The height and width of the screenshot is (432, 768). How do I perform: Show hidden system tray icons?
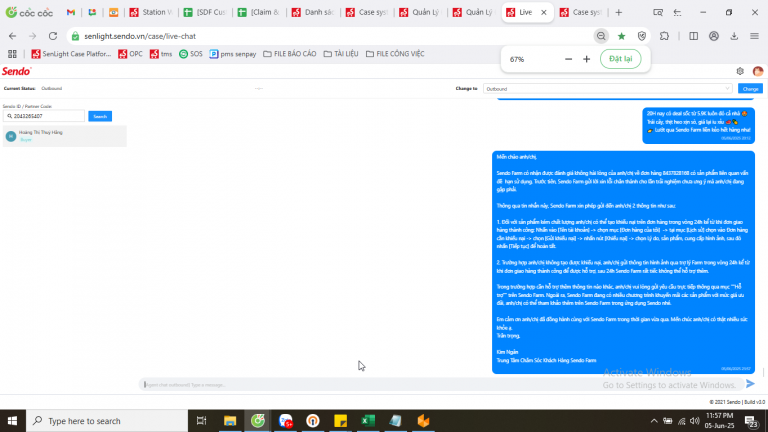(x=654, y=421)
